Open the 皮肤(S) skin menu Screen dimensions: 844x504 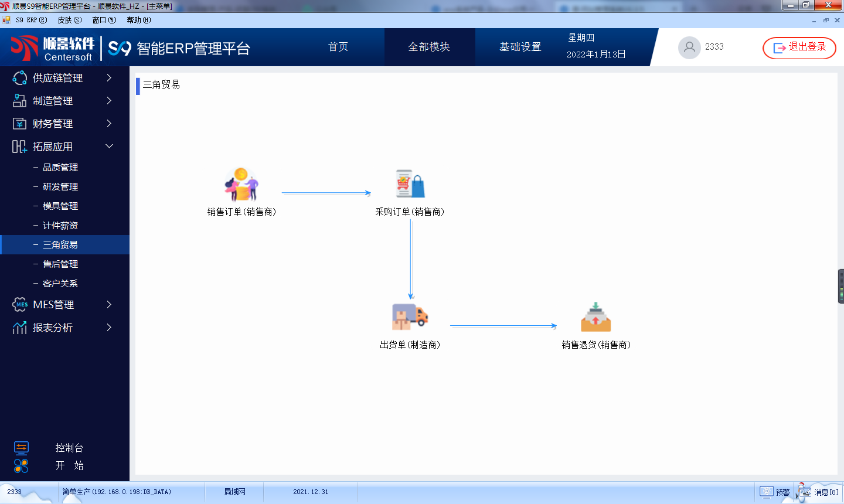pyautogui.click(x=70, y=20)
